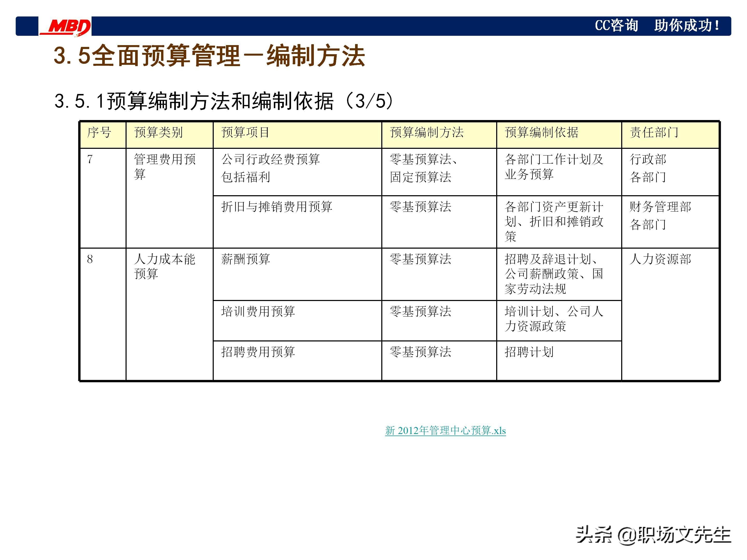The width and height of the screenshot is (747, 560).
Task: Select 零基预算法 in the 薪酬预算 row
Action: 439,274
